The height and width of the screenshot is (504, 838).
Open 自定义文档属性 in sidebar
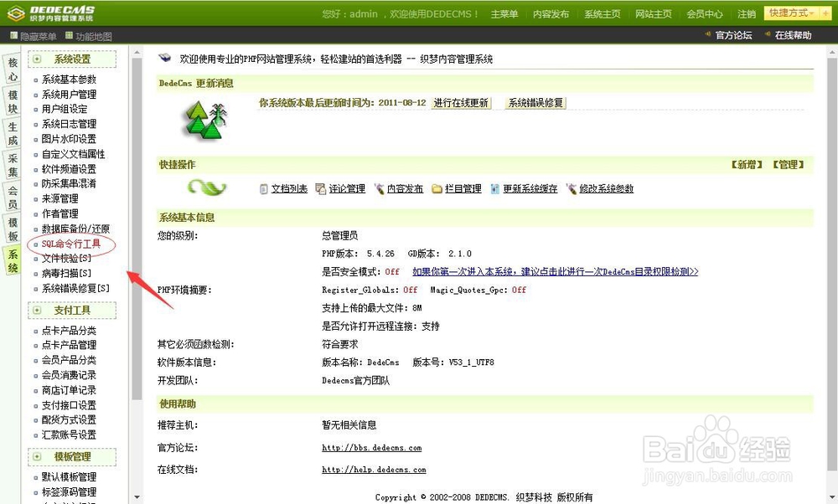74,154
